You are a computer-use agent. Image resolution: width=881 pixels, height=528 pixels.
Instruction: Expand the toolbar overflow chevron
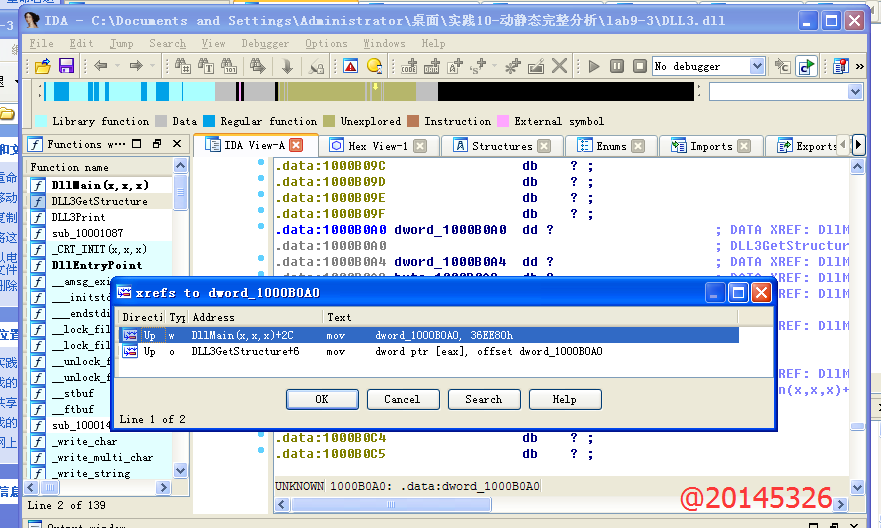[860, 66]
